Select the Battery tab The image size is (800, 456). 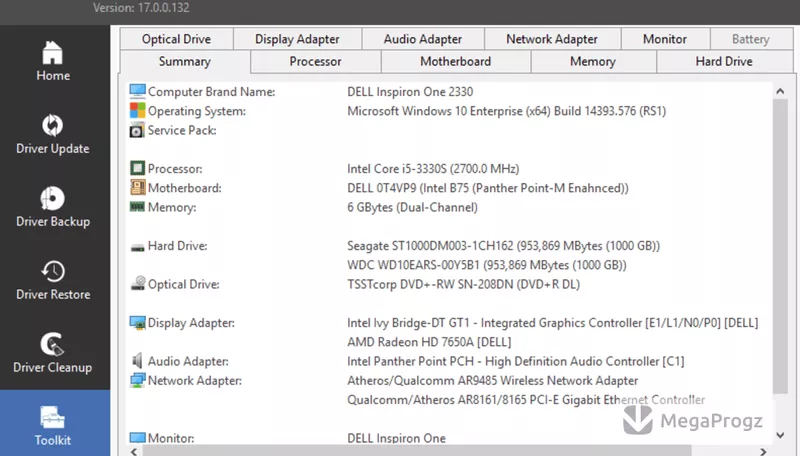[x=751, y=39]
